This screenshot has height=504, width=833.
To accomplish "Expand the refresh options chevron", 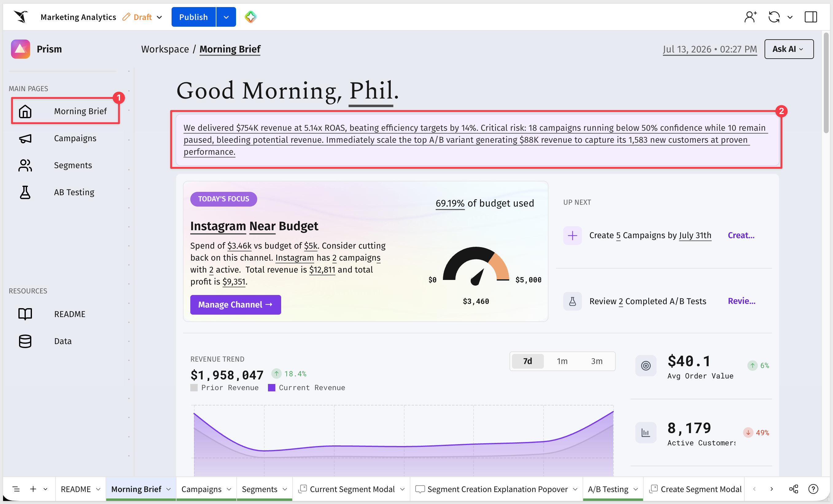I will (x=790, y=17).
